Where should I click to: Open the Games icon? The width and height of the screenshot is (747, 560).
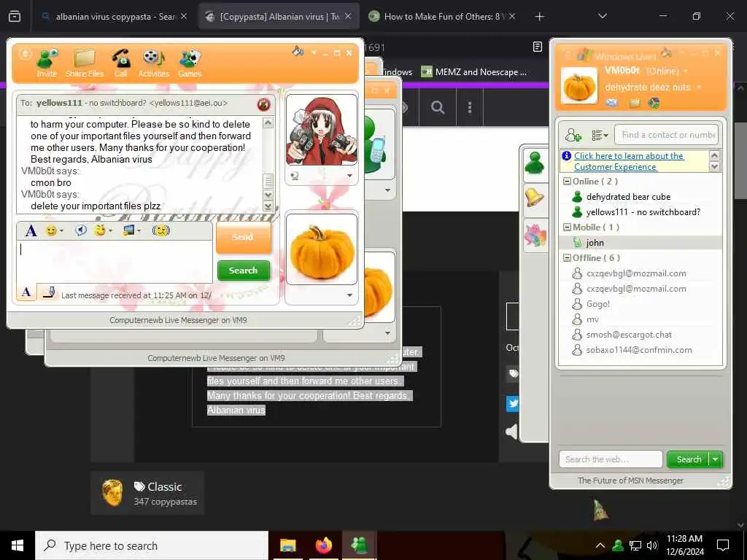(x=190, y=63)
